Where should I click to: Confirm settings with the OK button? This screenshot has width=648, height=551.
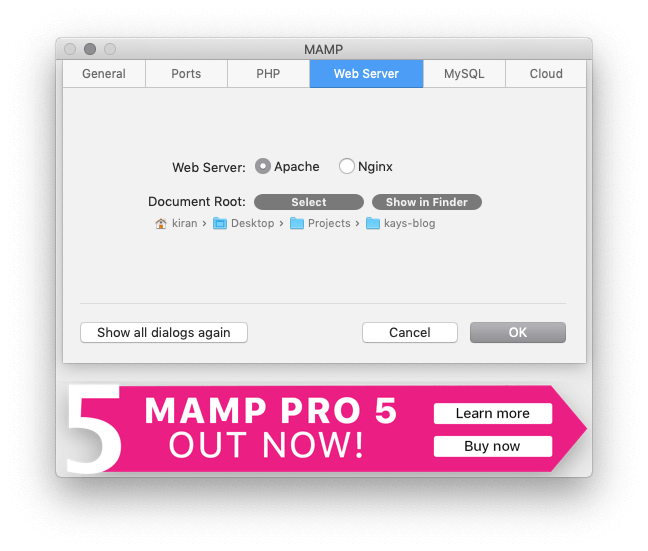pos(518,333)
